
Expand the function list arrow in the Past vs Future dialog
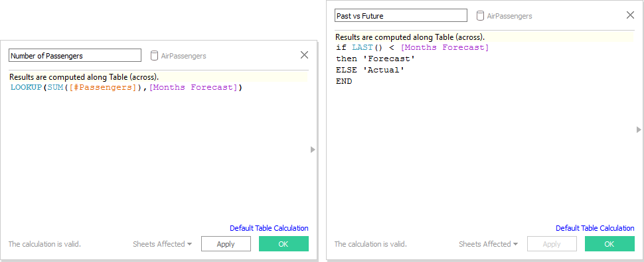click(x=639, y=130)
